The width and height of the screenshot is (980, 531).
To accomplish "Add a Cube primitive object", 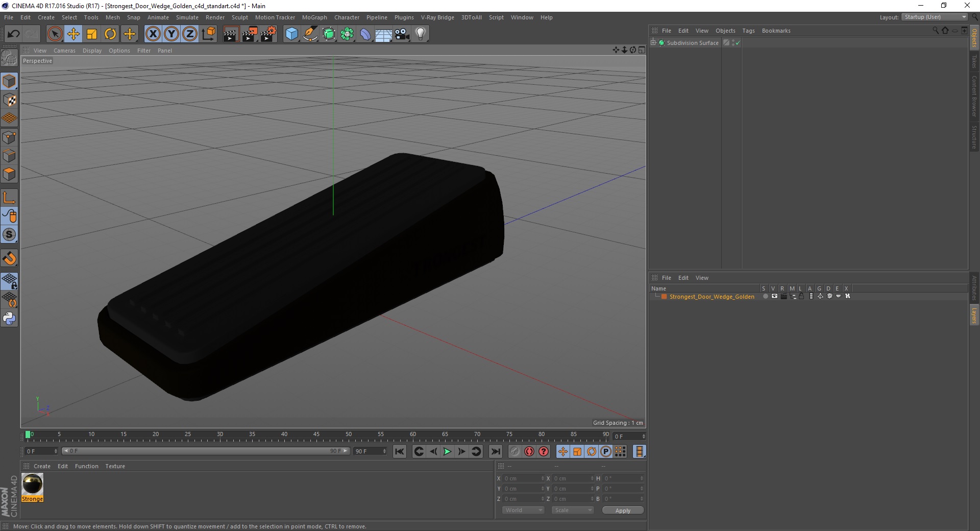I will pos(291,34).
